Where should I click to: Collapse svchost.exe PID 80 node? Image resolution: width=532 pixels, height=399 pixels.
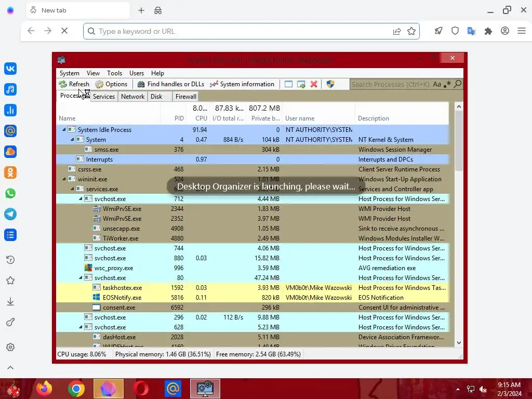[81, 277]
